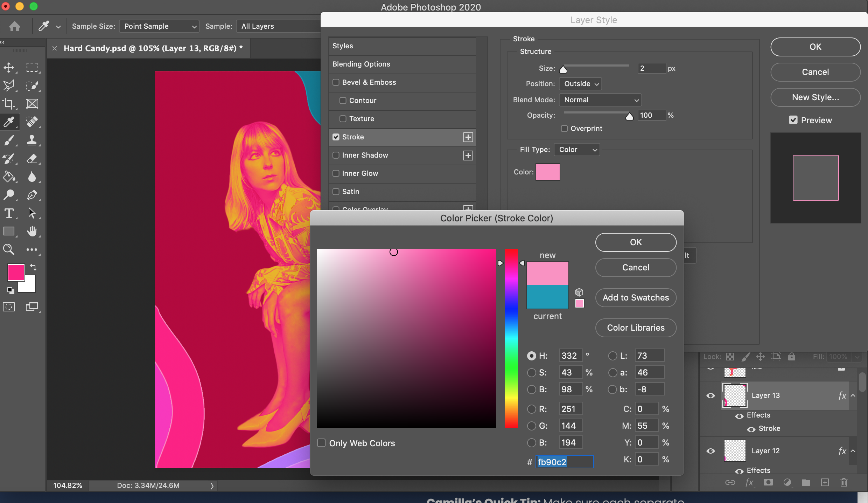Click the delete layer trash icon

[843, 483]
